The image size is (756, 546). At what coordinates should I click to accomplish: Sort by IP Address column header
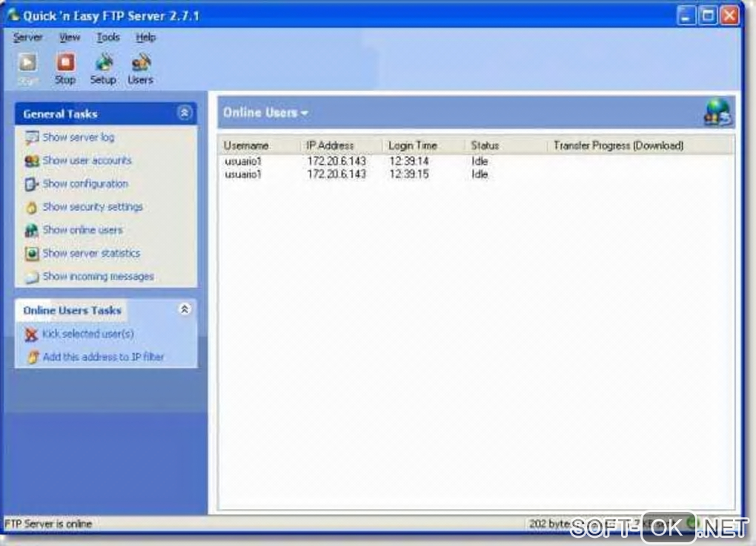coord(343,145)
